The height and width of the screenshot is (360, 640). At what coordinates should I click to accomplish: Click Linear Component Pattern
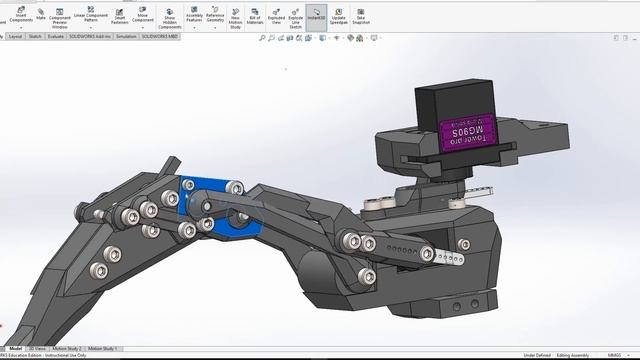(x=91, y=14)
